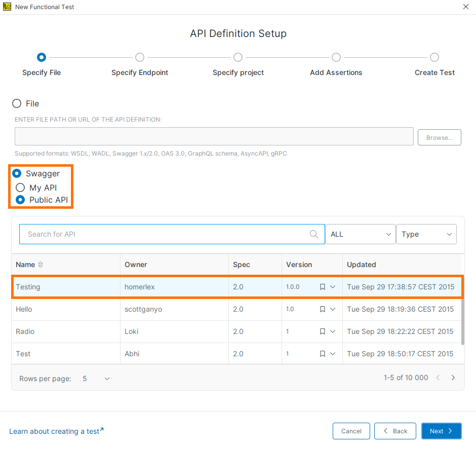The image size is (476, 449).
Task: Open the Type filter dropdown
Action: tap(426, 234)
